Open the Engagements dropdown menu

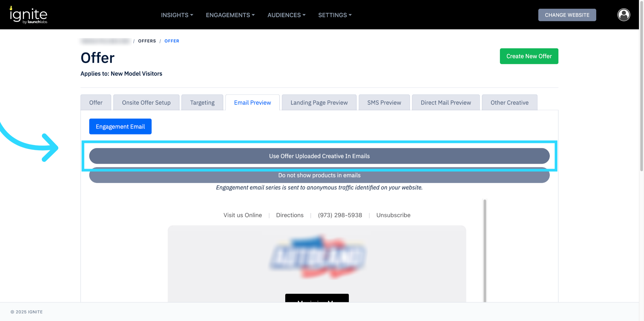pos(230,15)
